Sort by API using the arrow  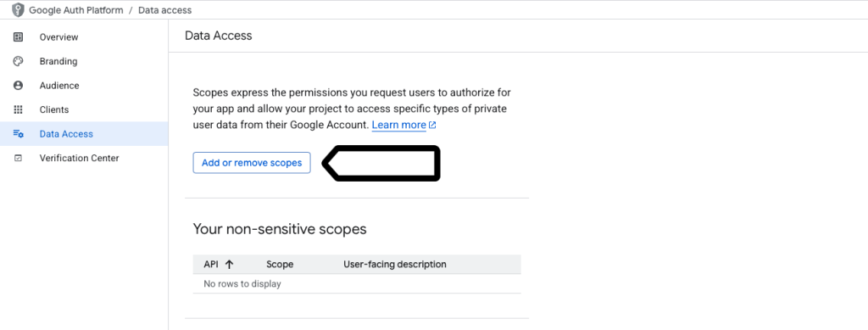coord(229,264)
